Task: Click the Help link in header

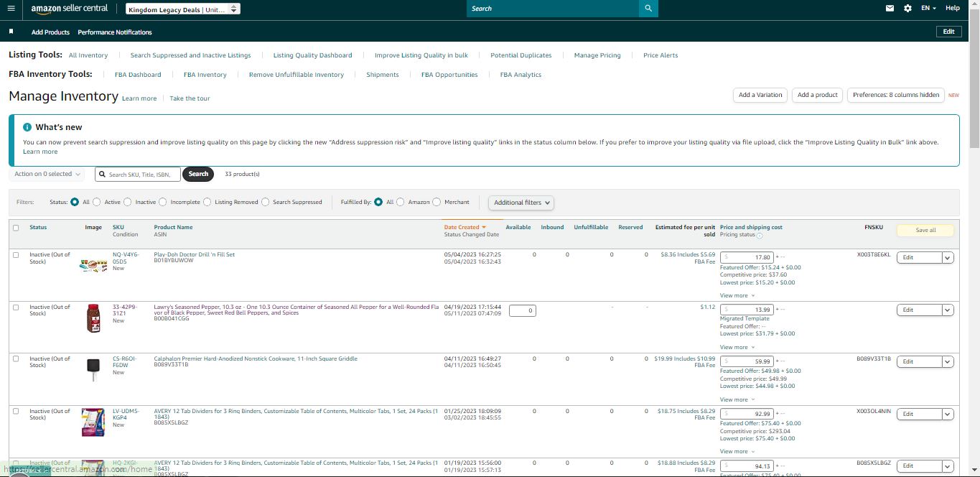Action: (x=953, y=8)
